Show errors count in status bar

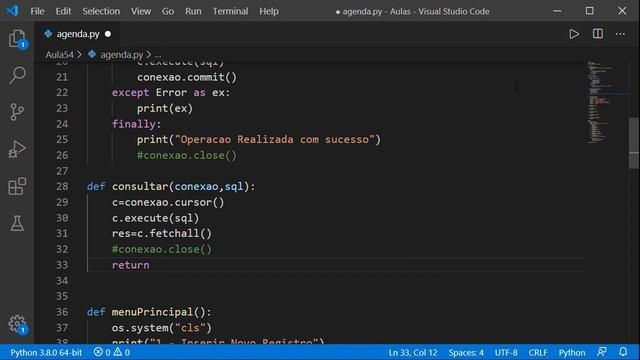(102, 352)
